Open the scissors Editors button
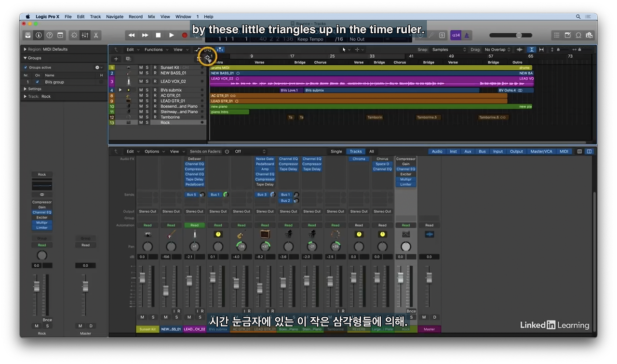The width and height of the screenshot is (617, 364). [x=96, y=35]
